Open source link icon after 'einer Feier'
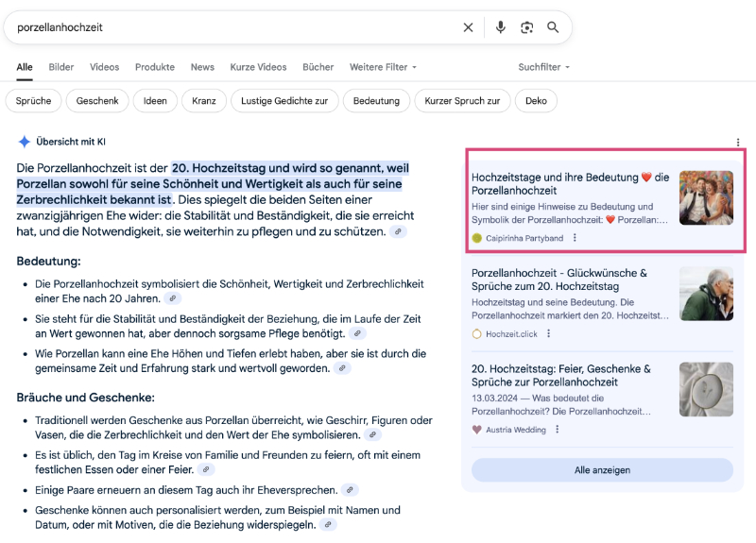Image resolution: width=756 pixels, height=543 pixels. click(206, 469)
